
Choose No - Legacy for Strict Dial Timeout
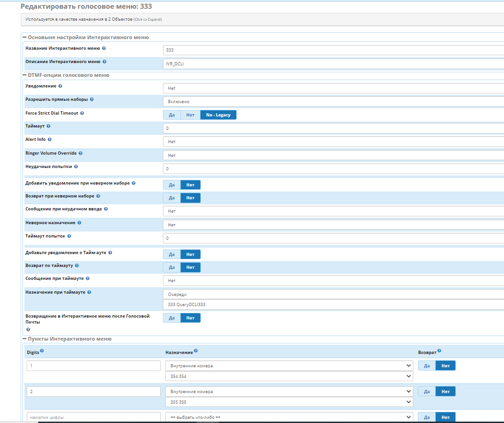pos(218,115)
